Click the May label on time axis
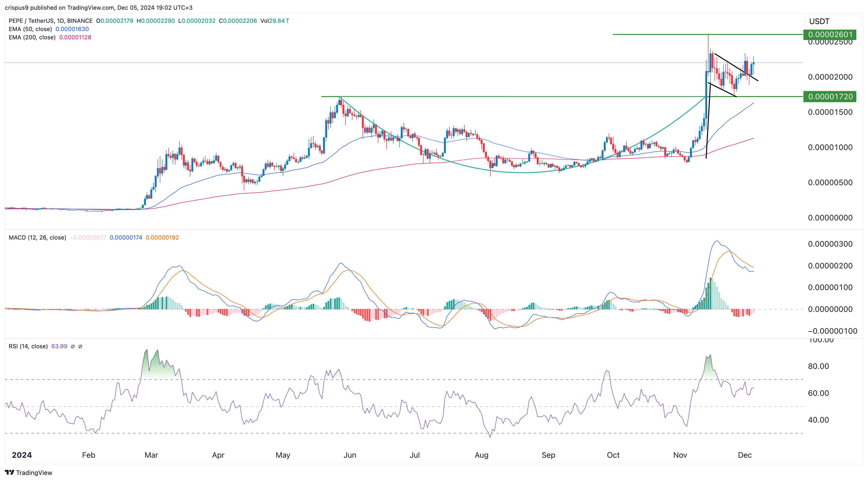 tap(283, 455)
